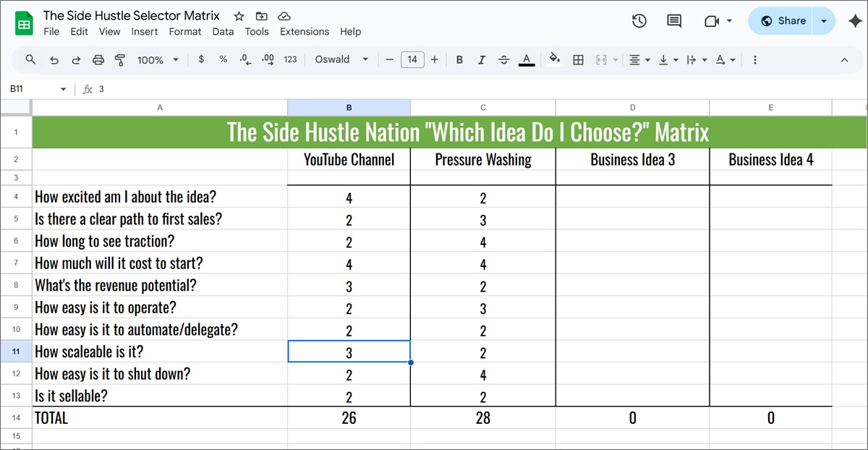
Task: Open the View menu
Action: (109, 32)
